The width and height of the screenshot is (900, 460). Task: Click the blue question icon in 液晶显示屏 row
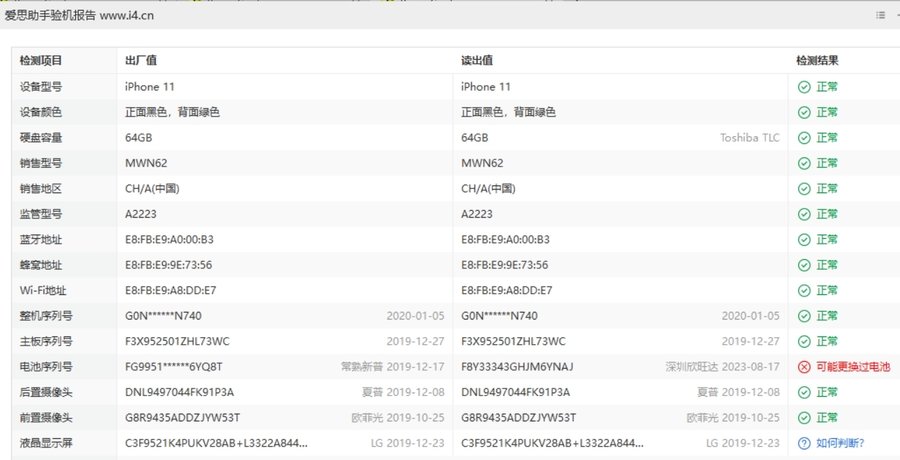point(804,443)
